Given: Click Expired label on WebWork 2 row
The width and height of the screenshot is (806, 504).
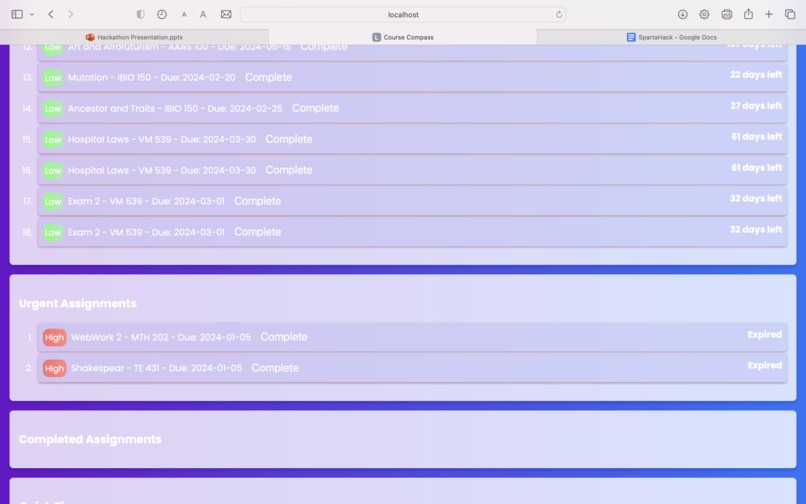Looking at the screenshot, I should tap(764, 334).
